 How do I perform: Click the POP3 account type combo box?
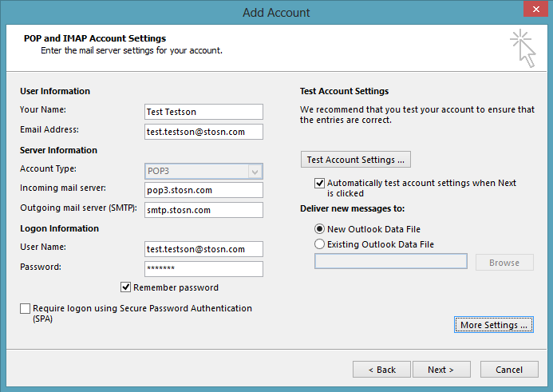click(203, 171)
